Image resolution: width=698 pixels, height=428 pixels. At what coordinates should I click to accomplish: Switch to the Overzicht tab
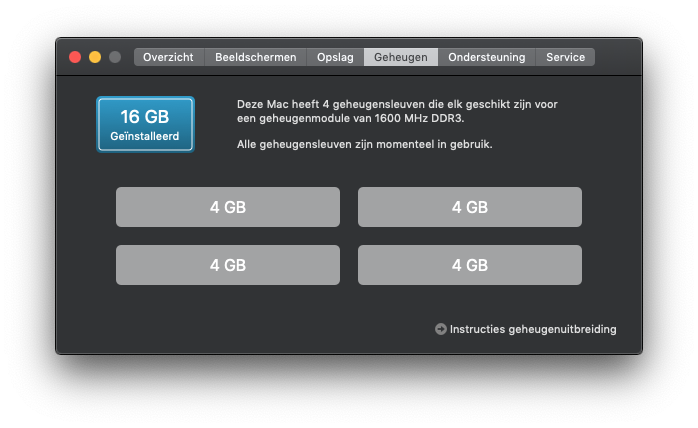click(169, 57)
